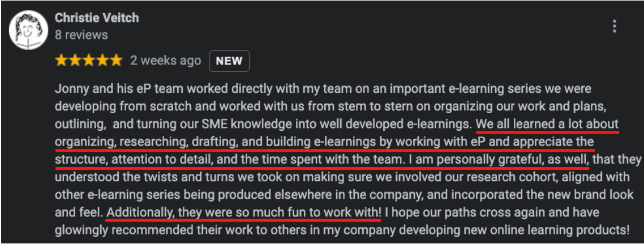Open the three-dot review options menu

[x=614, y=26]
